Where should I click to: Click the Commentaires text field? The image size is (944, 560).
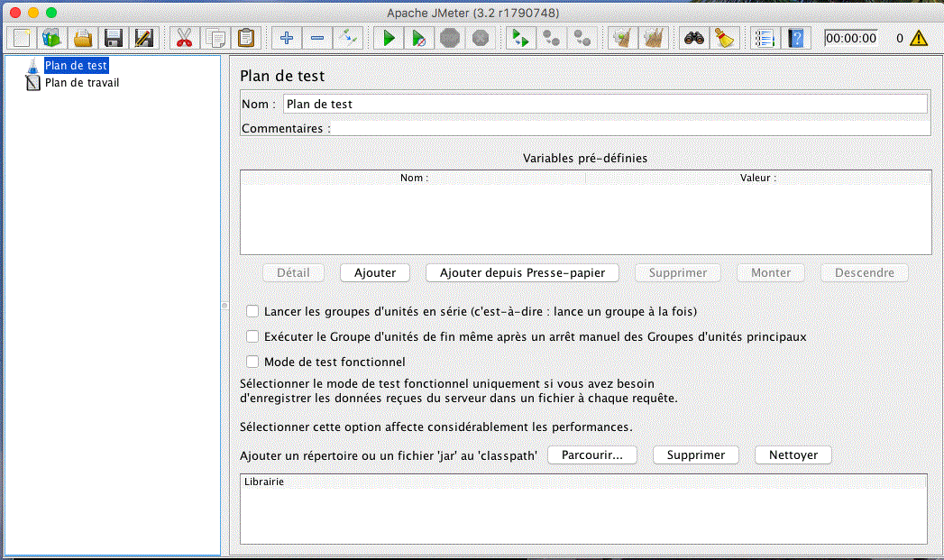click(630, 128)
